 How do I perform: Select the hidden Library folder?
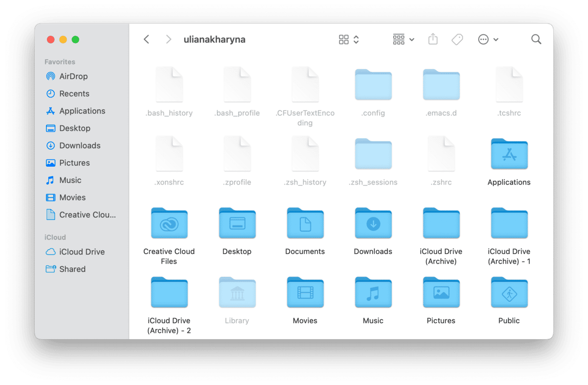pyautogui.click(x=237, y=292)
